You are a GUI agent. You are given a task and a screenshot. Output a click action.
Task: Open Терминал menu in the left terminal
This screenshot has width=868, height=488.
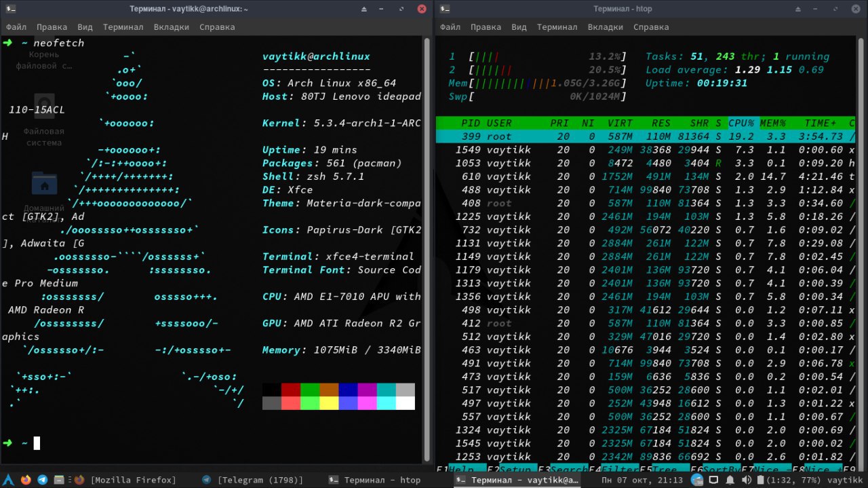click(x=123, y=27)
